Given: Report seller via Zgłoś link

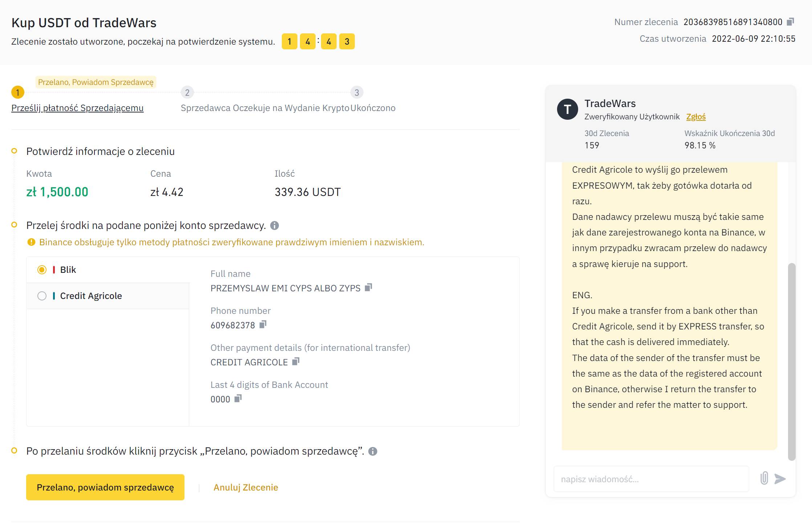Looking at the screenshot, I should 696,117.
